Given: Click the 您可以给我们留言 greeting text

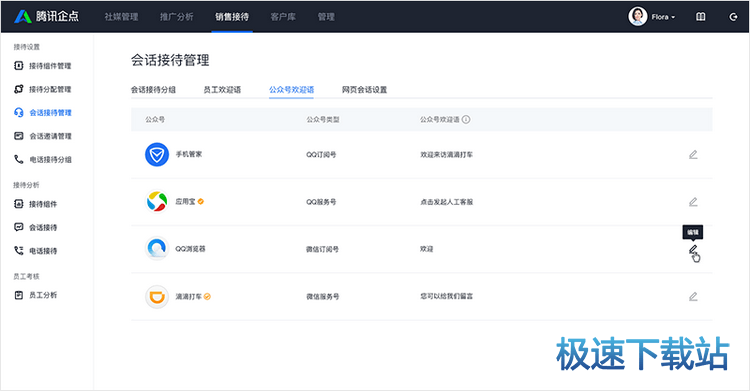Looking at the screenshot, I should [x=446, y=297].
